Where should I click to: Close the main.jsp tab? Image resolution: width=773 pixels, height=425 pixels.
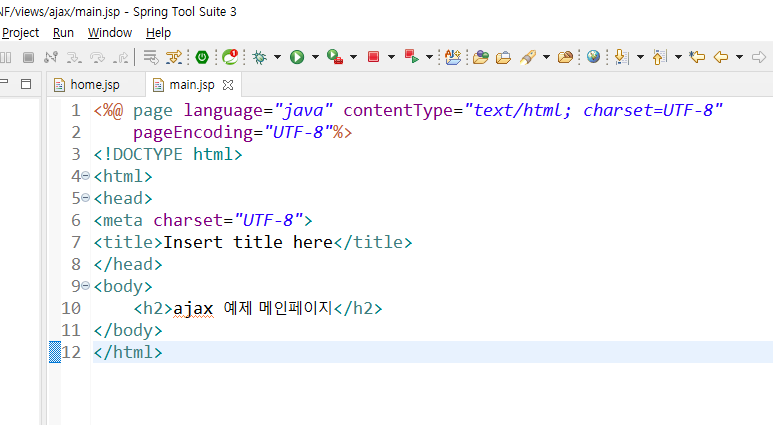(x=228, y=85)
